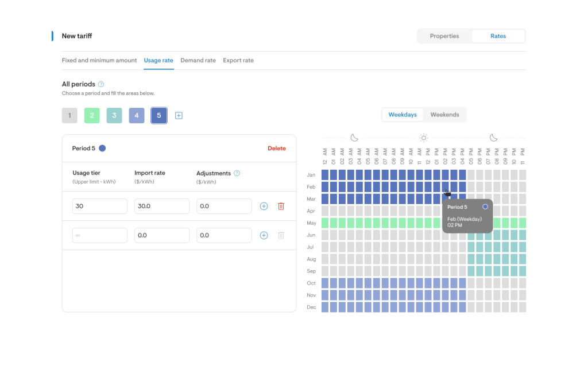Viewport: 588px width, 366px height.
Task: Select period 2 green swatch
Action: pos(92,115)
